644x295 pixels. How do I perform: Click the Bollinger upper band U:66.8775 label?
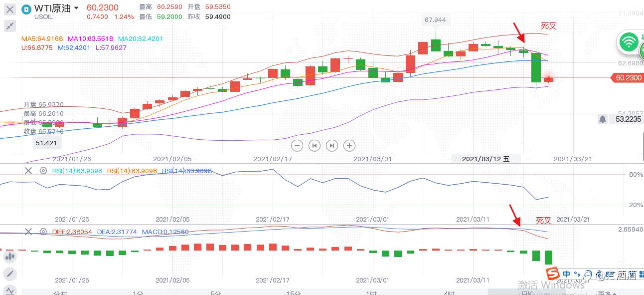click(x=37, y=48)
